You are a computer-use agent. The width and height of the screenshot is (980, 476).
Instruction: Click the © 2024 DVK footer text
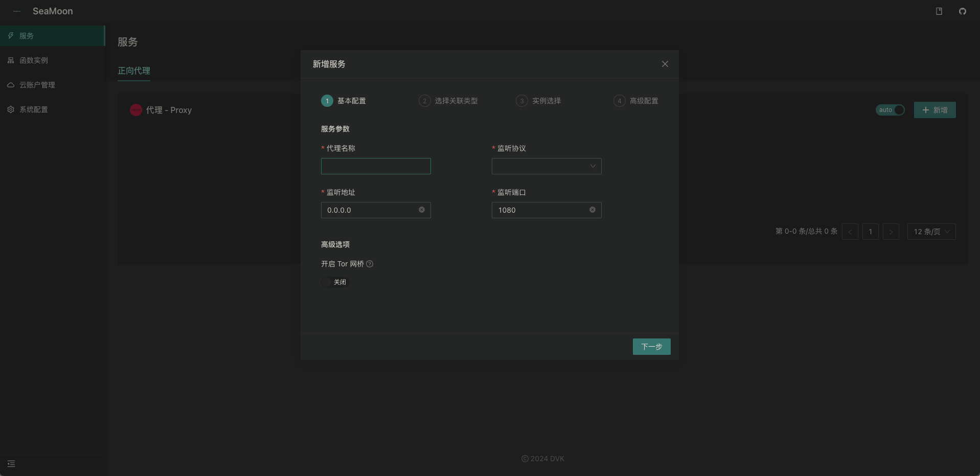(x=543, y=459)
